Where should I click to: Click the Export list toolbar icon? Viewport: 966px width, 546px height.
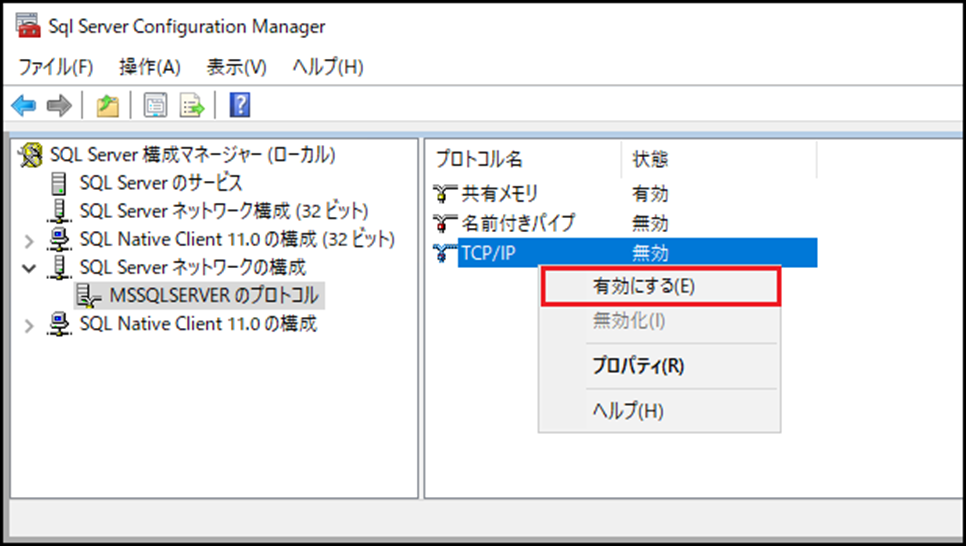pos(192,105)
